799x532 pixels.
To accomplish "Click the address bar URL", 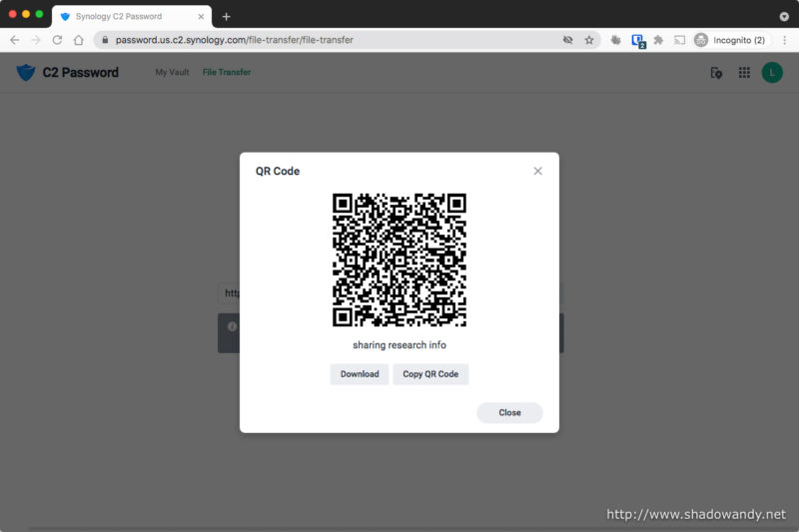I will (x=235, y=40).
